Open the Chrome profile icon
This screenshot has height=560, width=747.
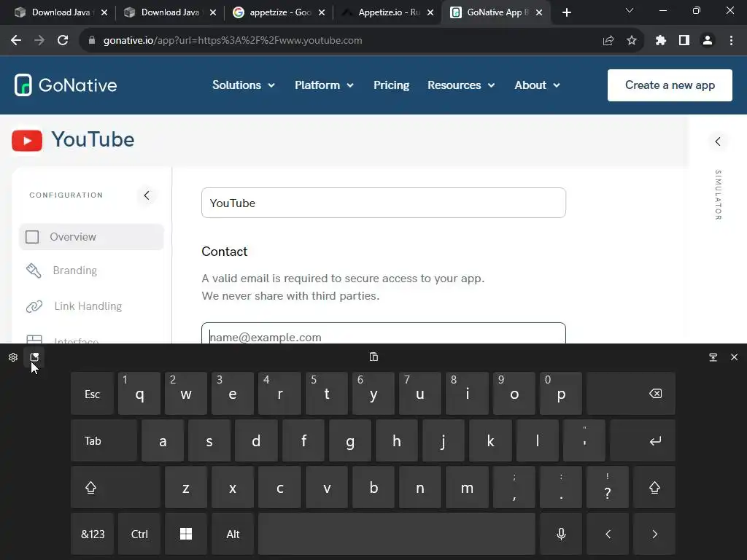(708, 41)
